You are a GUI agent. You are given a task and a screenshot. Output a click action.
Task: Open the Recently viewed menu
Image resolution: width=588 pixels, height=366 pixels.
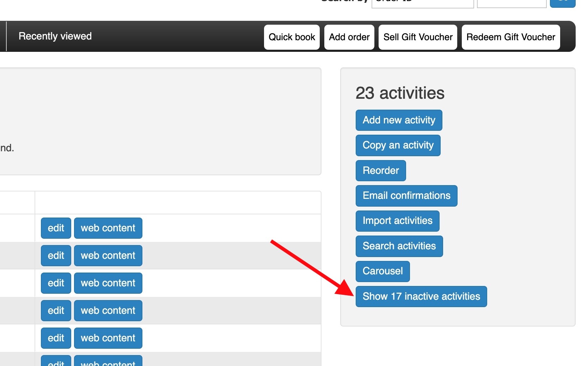(x=55, y=36)
